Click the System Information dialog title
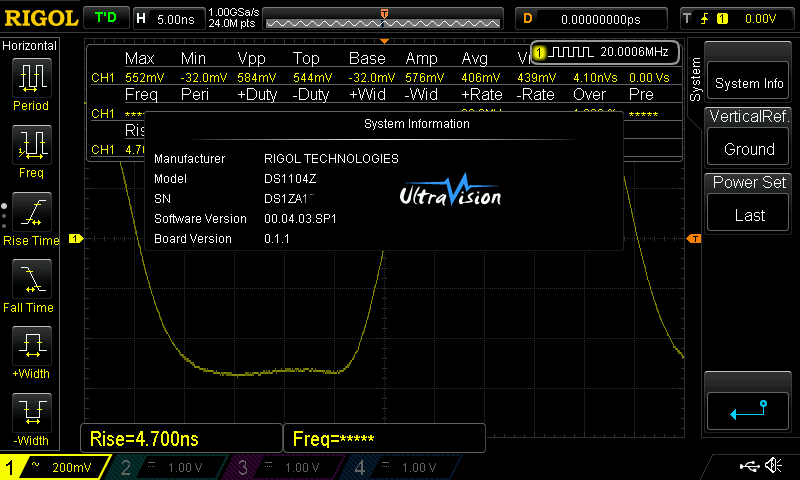This screenshot has width=800, height=480. point(416,124)
